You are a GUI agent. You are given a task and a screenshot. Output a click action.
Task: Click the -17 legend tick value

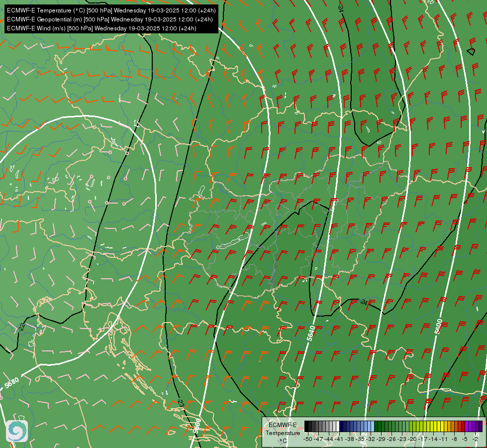424,439
